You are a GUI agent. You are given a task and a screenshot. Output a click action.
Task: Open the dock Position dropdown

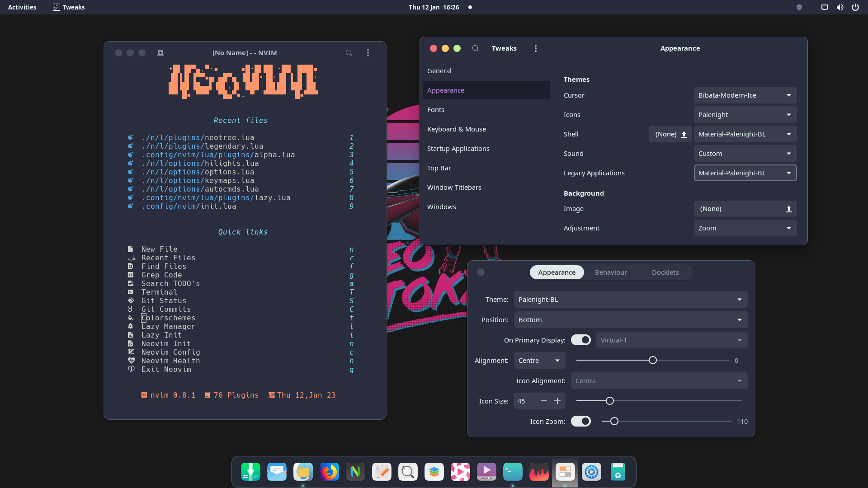631,320
